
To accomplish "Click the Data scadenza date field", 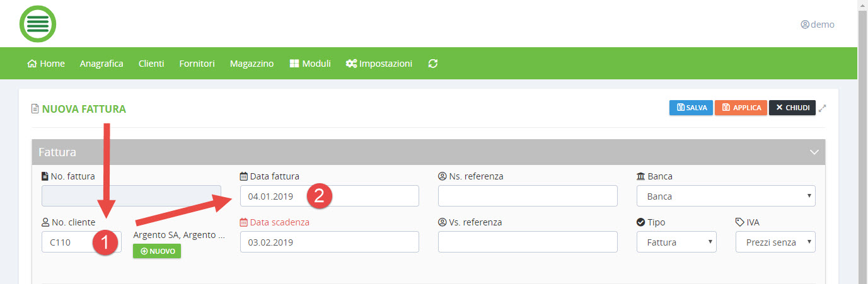I will tap(329, 242).
